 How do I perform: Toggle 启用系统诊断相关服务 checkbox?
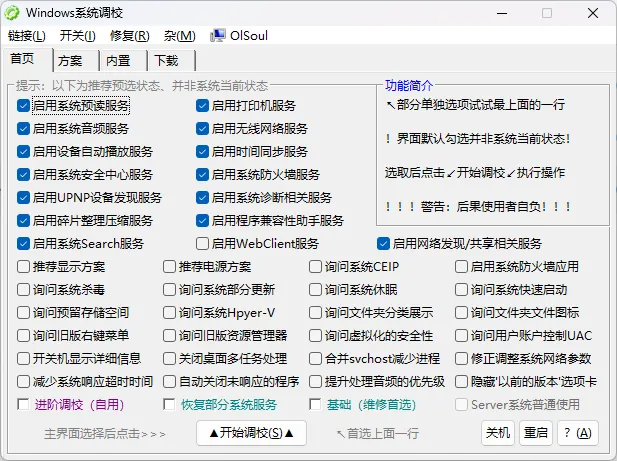(x=202, y=197)
